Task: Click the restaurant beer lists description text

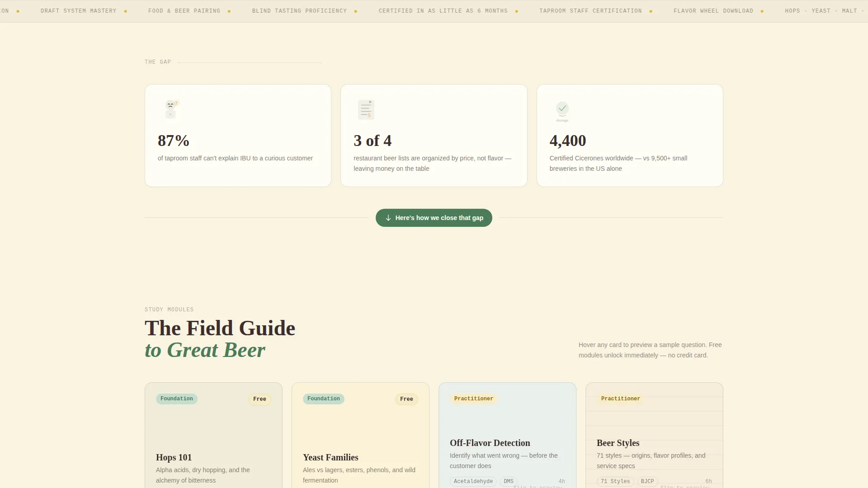Action: [432, 164]
